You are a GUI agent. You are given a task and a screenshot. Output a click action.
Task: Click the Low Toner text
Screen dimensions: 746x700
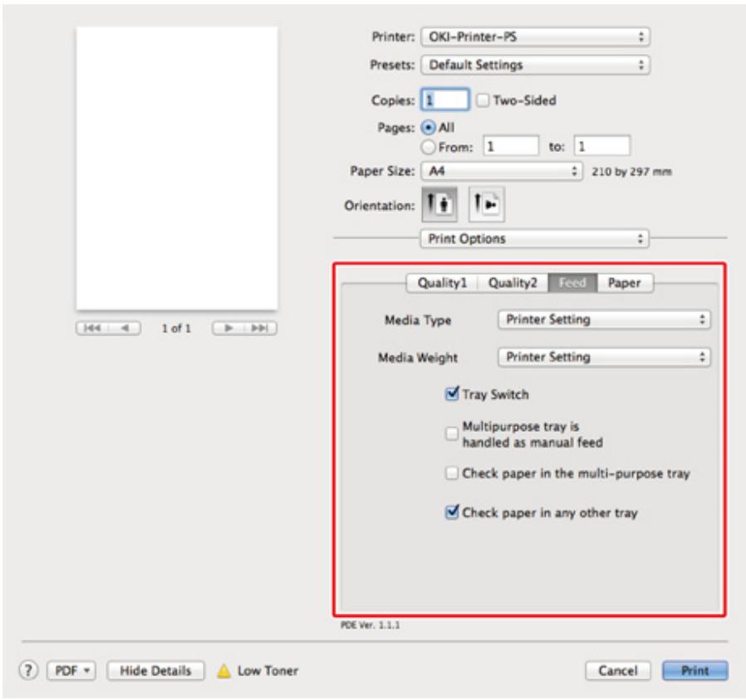pos(267,671)
